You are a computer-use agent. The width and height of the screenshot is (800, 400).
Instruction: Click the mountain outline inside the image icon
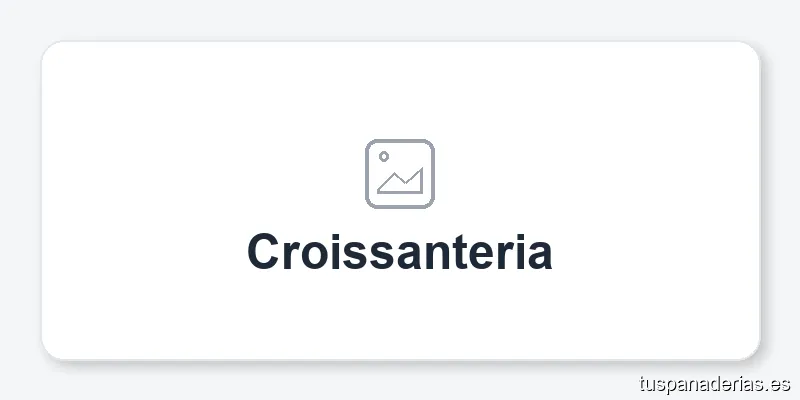[x=403, y=184]
